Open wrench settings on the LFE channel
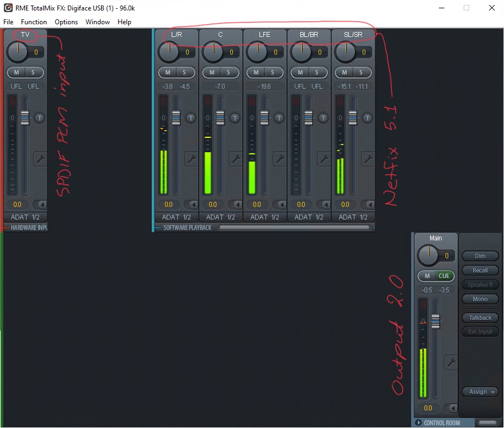This screenshot has width=504, height=428. pyautogui.click(x=279, y=159)
